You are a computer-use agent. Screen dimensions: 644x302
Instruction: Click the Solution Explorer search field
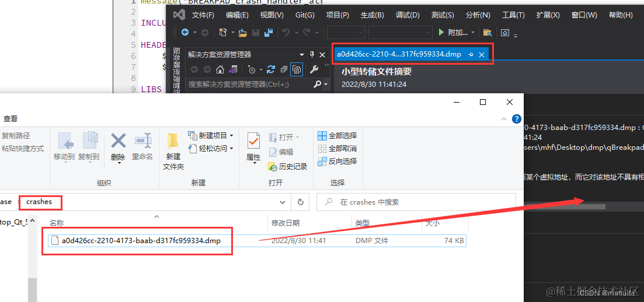[250, 85]
